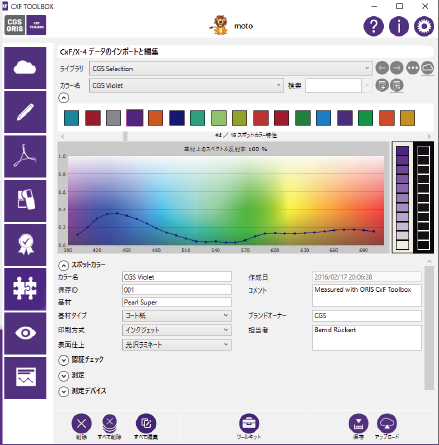Click the コメント field Measured with ORIS
The width and height of the screenshot is (439, 445).
point(367,295)
